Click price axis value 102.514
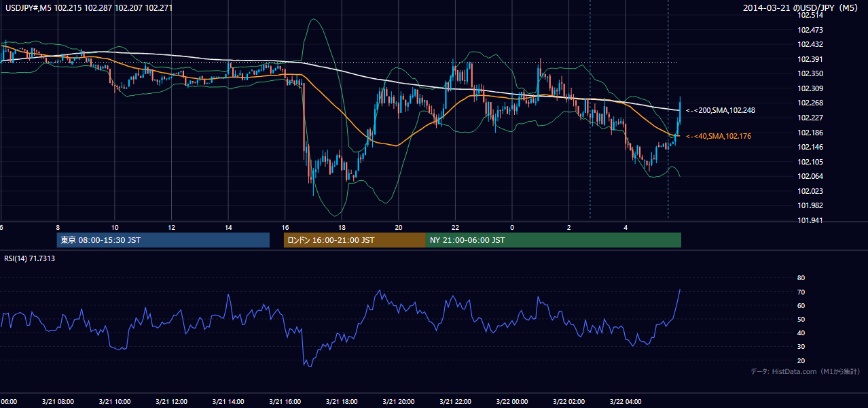This screenshot has width=868, height=408. pyautogui.click(x=810, y=15)
